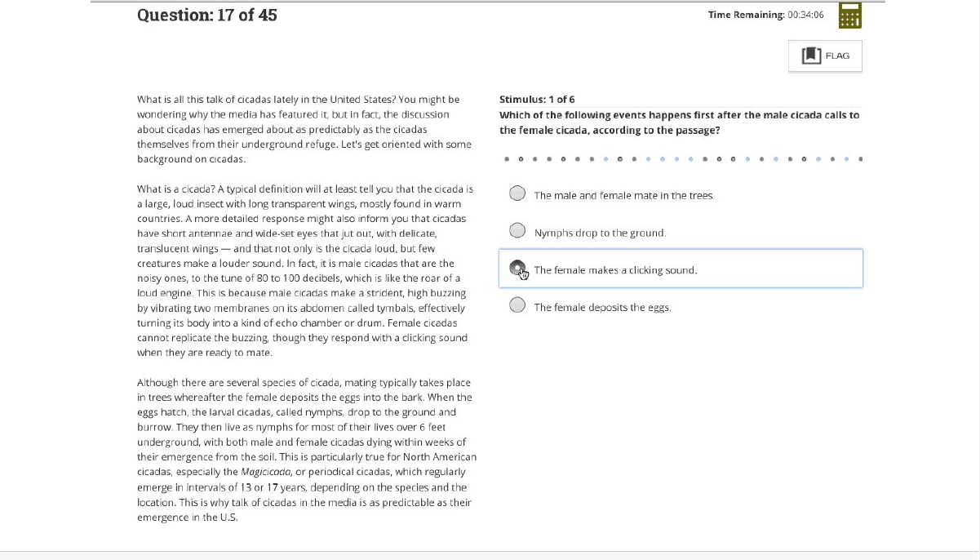Click the 'Question: 17 of 45' header
The width and height of the screenshot is (980, 560).
208,15
